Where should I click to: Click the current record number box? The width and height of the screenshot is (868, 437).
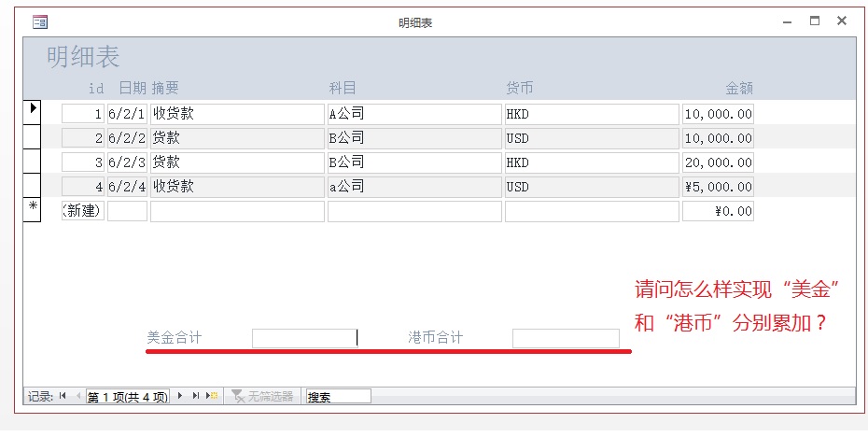(128, 396)
